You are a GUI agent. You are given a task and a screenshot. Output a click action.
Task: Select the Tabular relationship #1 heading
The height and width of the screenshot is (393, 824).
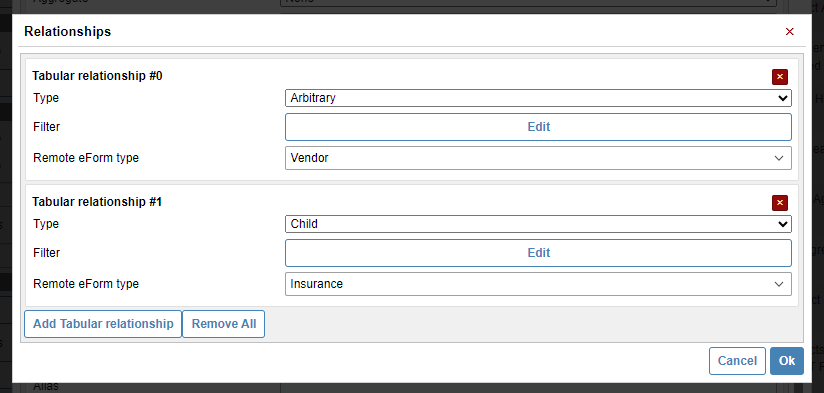pos(97,202)
